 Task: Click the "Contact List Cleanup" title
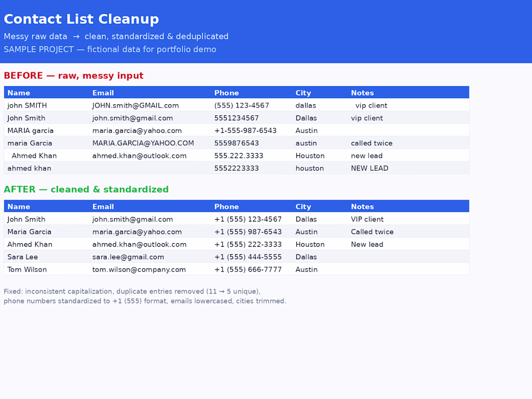(81, 19)
